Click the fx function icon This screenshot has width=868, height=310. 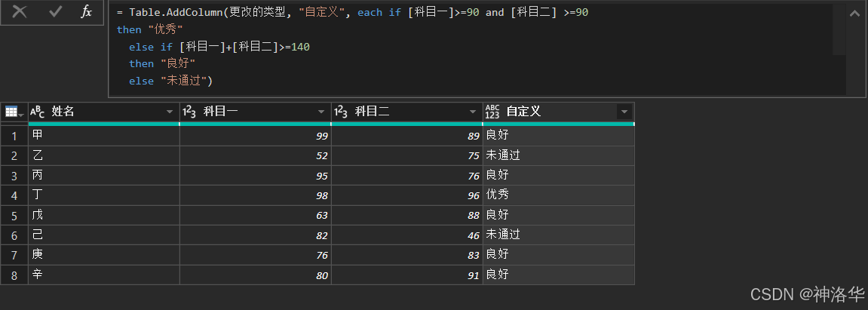[x=86, y=11]
